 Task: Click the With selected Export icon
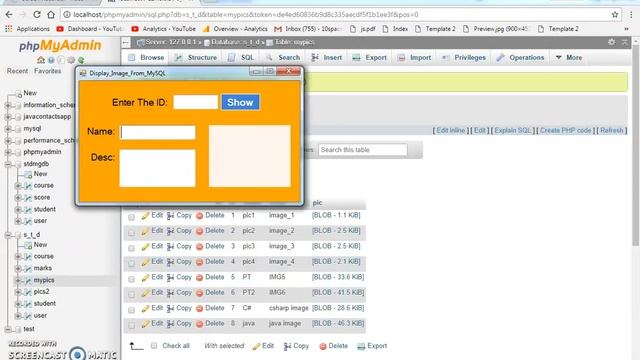pos(361,346)
